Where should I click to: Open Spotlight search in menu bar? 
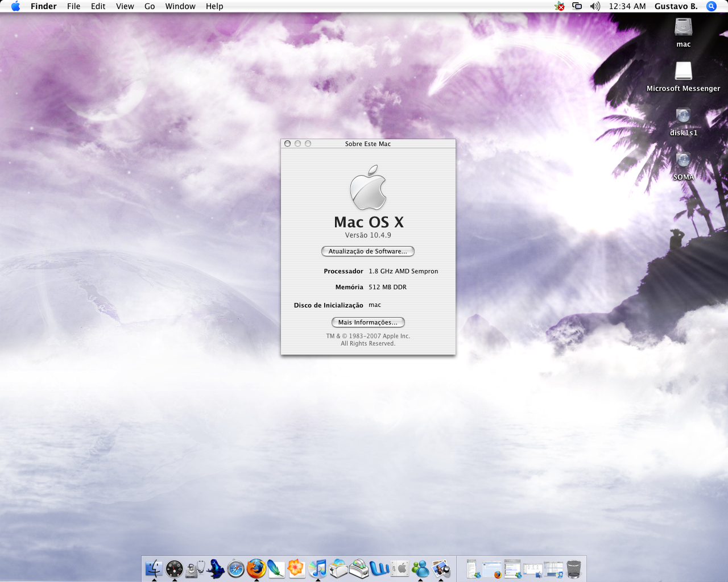(711, 6)
